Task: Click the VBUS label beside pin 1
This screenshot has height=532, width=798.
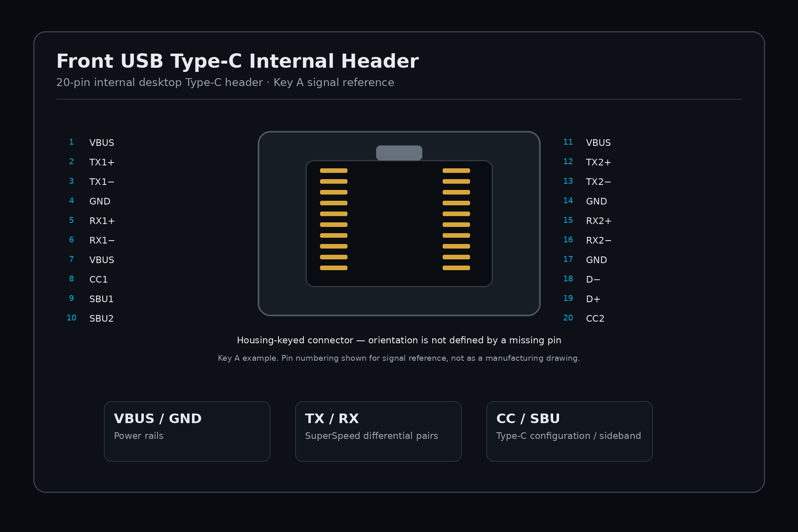Action: 102,143
